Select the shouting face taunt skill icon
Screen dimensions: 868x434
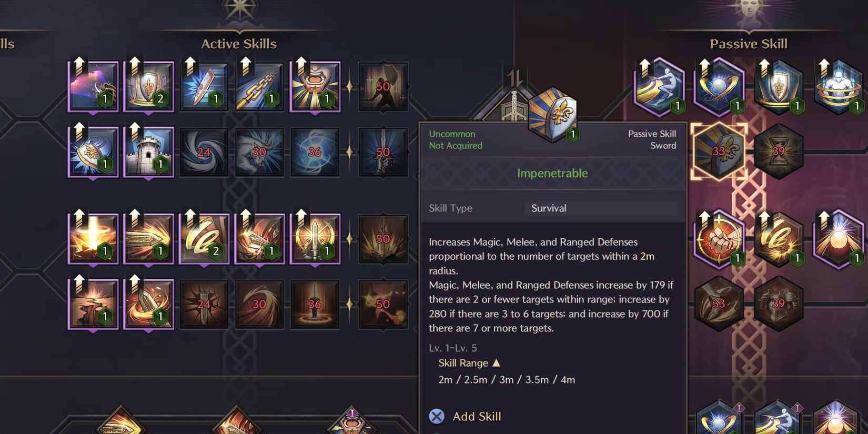tap(315, 87)
